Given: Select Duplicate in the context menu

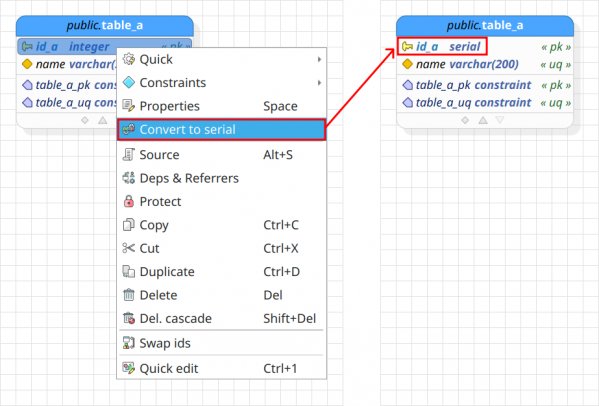Looking at the screenshot, I should coord(222,272).
